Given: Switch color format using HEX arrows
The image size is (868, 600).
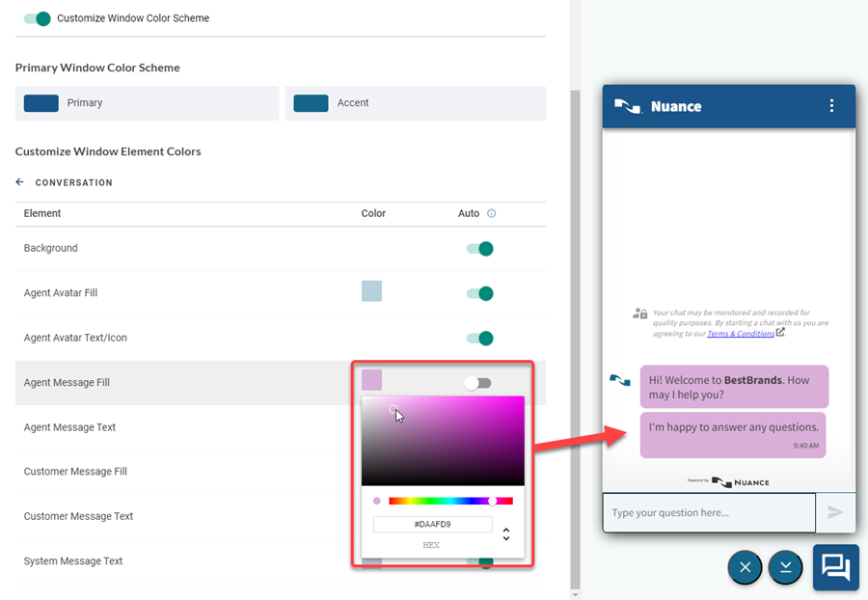Looking at the screenshot, I should (x=506, y=533).
